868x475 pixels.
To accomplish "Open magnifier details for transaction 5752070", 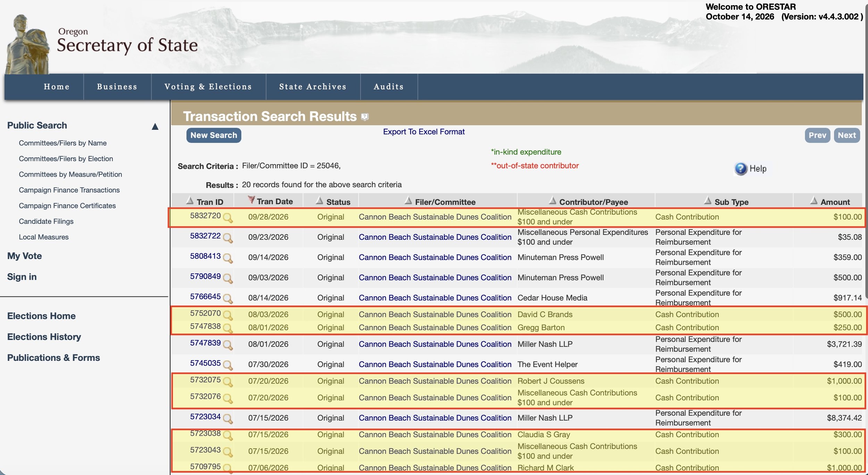I will pos(228,315).
